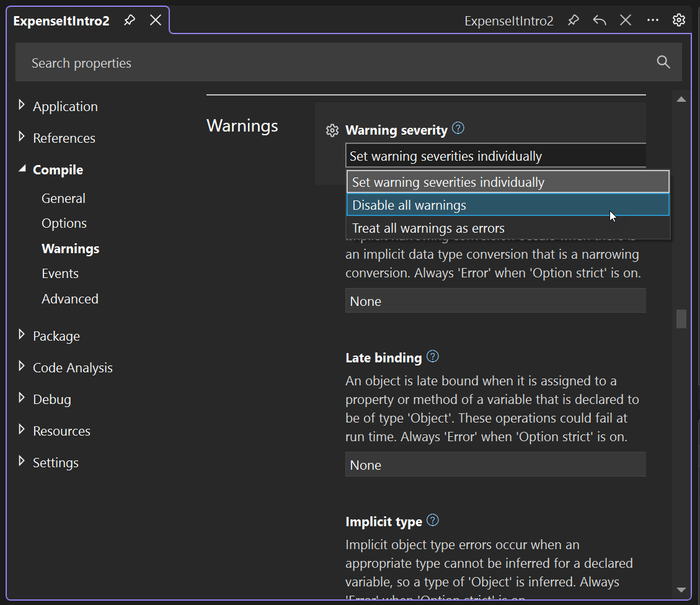Click the gear icon beside Warning severity
Screen dimensions: 700x605
tap(332, 130)
